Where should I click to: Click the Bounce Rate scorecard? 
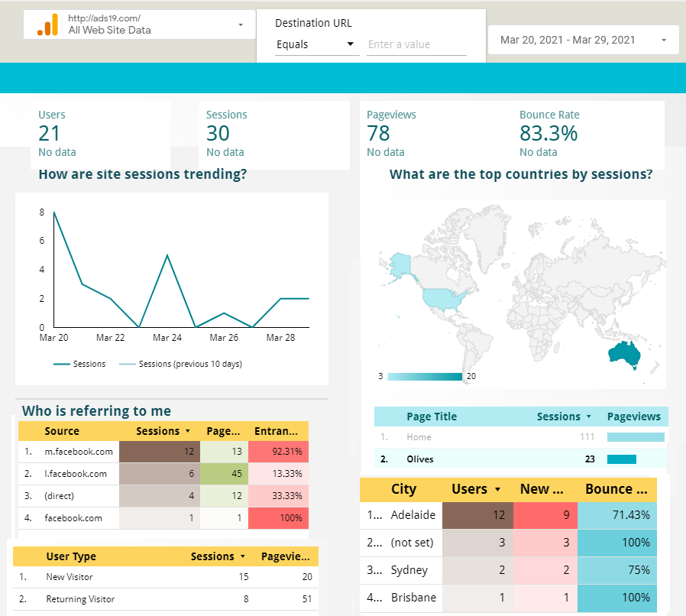(x=549, y=132)
